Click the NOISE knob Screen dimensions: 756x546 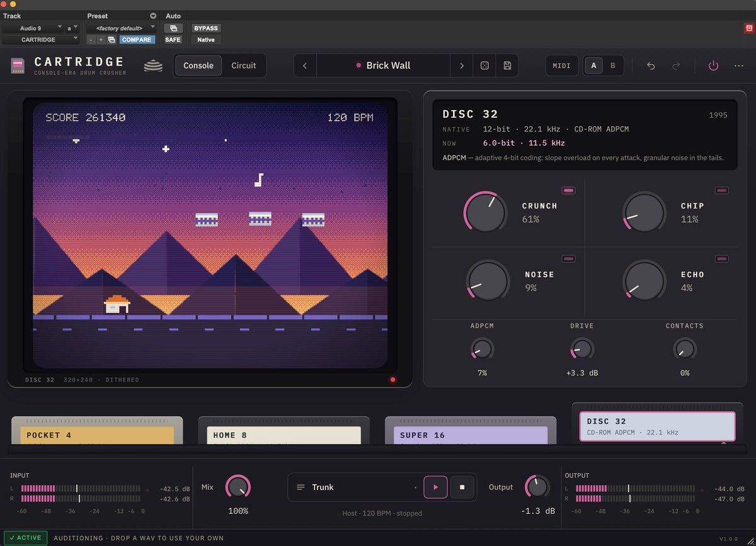click(x=488, y=281)
